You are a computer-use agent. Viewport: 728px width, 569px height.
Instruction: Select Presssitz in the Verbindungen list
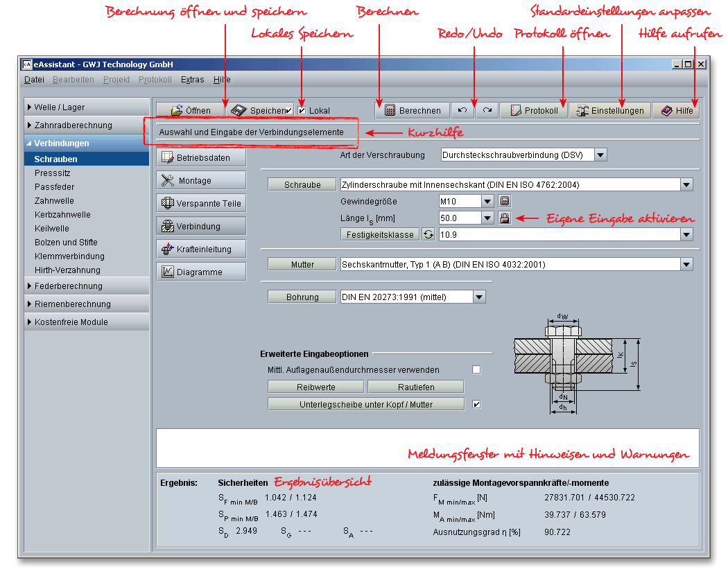click(x=53, y=173)
